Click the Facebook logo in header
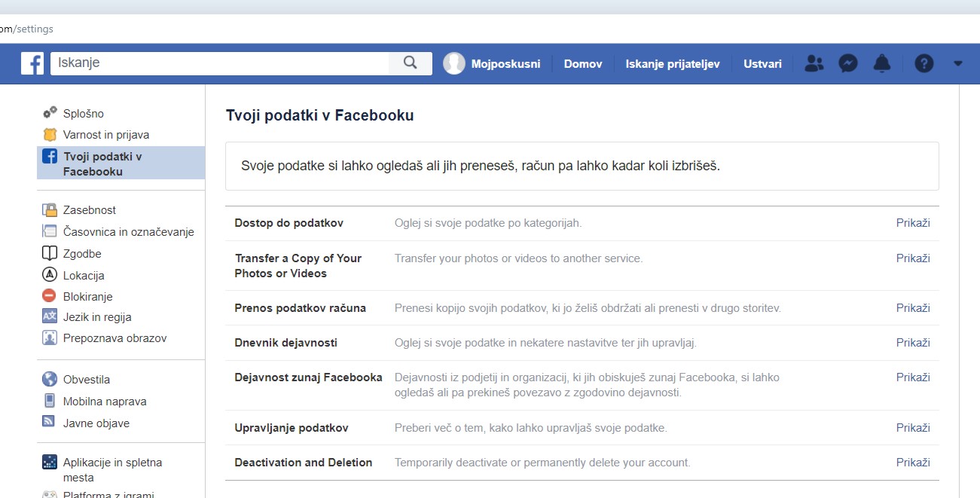The width and height of the screenshot is (980, 498). pyautogui.click(x=32, y=63)
